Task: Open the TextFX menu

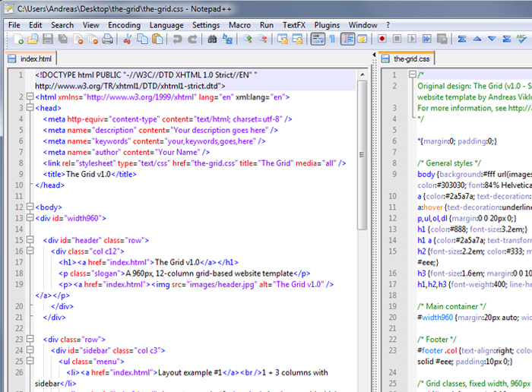Action: click(294, 24)
